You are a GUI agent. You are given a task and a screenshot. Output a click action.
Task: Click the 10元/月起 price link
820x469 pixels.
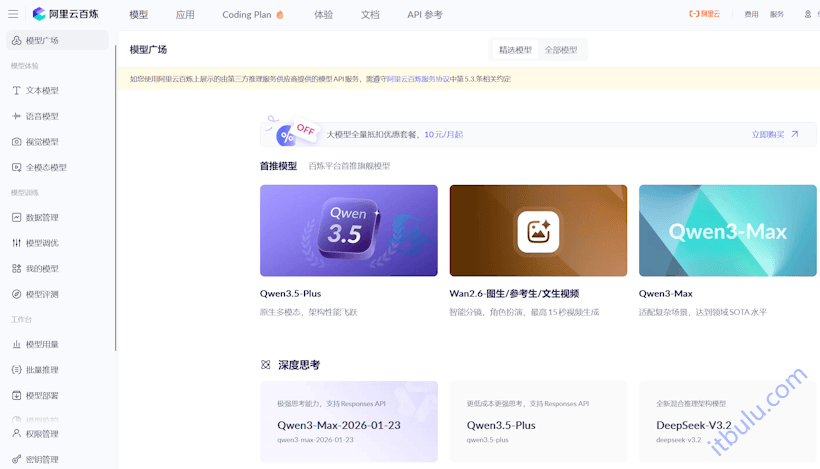tap(443, 134)
